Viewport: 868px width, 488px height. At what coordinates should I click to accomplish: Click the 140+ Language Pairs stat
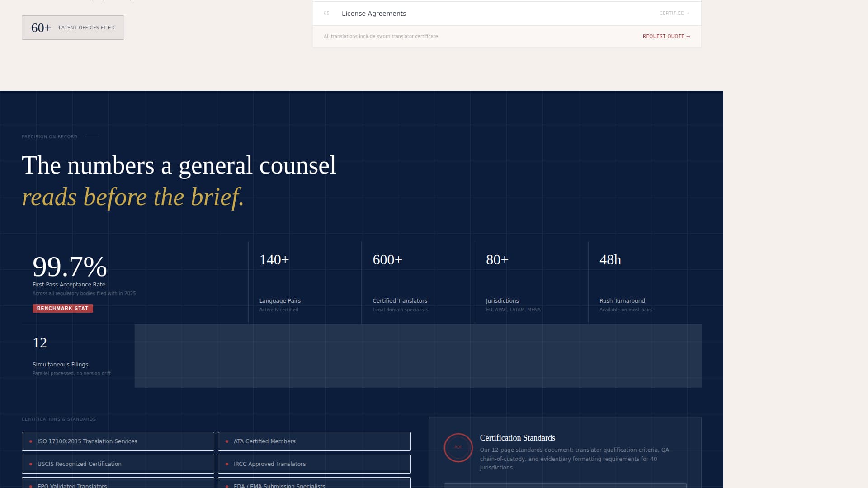[x=305, y=283]
